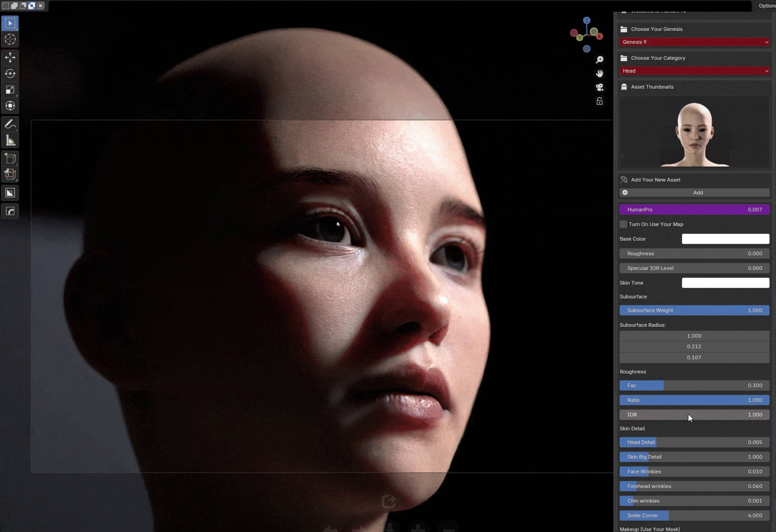Select the Scale tool
Image resolution: width=776 pixels, height=532 pixels.
tap(10, 89)
